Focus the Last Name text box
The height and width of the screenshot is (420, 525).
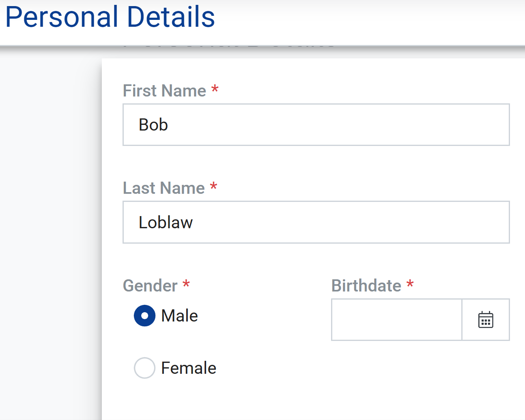click(x=316, y=222)
